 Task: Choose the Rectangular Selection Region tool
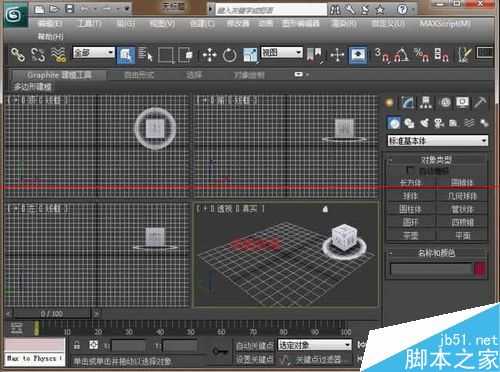(x=166, y=55)
